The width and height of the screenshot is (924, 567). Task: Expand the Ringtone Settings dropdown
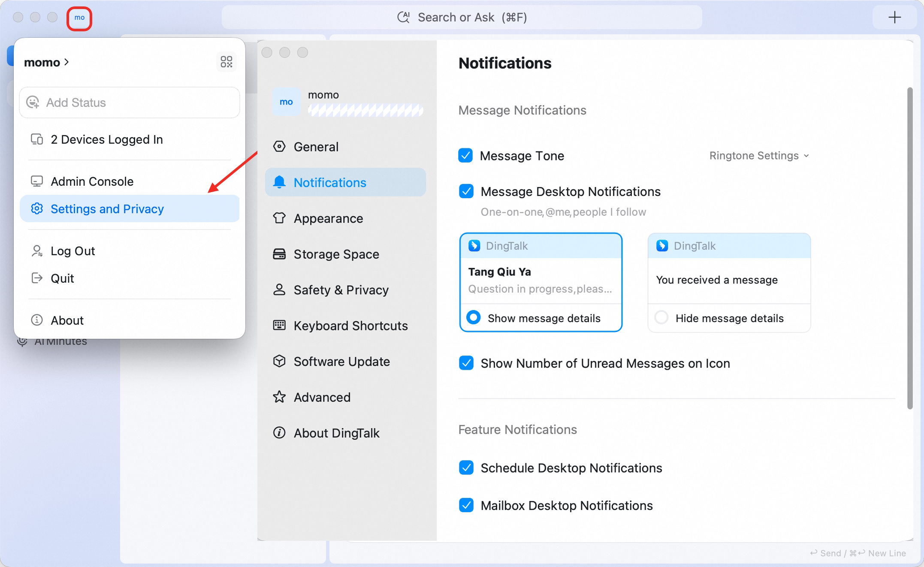coord(759,155)
